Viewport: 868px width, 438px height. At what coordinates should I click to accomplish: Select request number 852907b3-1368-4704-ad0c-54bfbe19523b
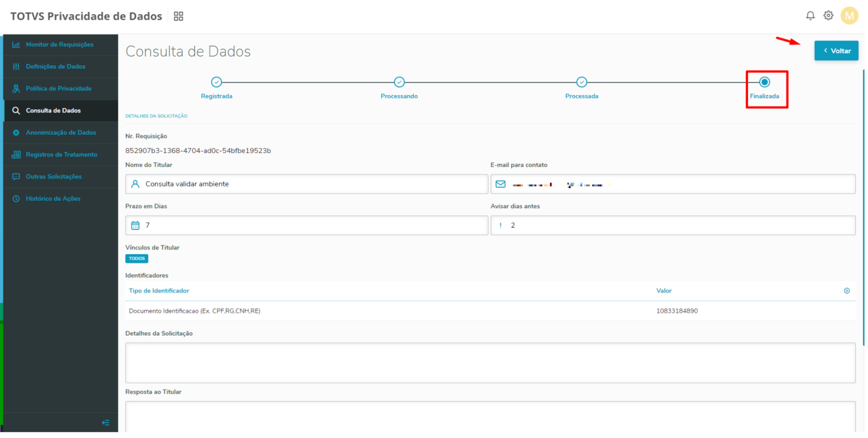point(198,151)
